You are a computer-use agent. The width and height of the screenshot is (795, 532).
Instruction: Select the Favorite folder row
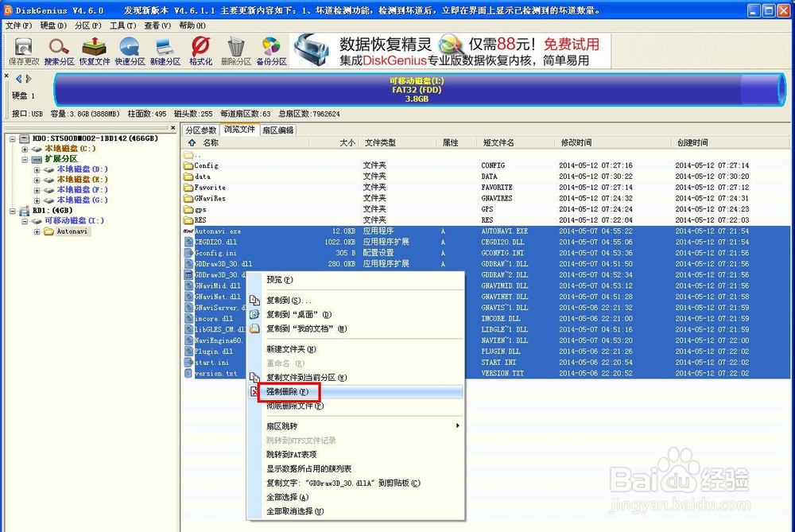tap(486, 187)
